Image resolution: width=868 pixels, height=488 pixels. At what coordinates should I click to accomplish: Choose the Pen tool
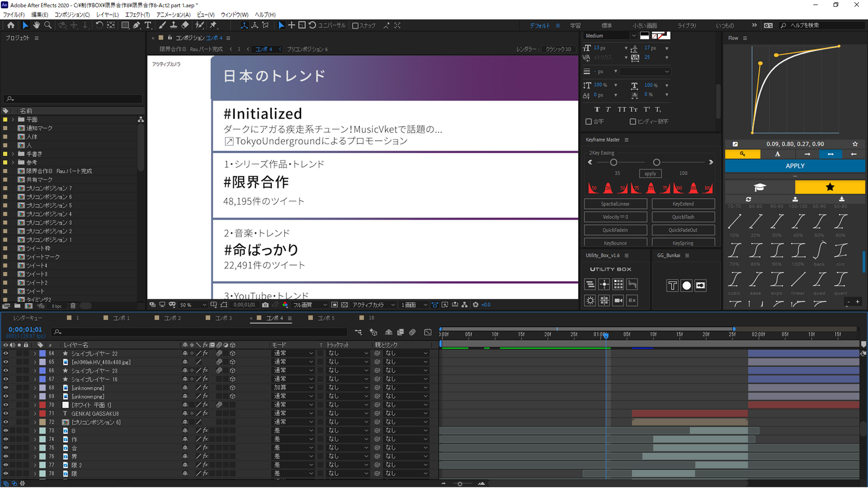(x=137, y=25)
